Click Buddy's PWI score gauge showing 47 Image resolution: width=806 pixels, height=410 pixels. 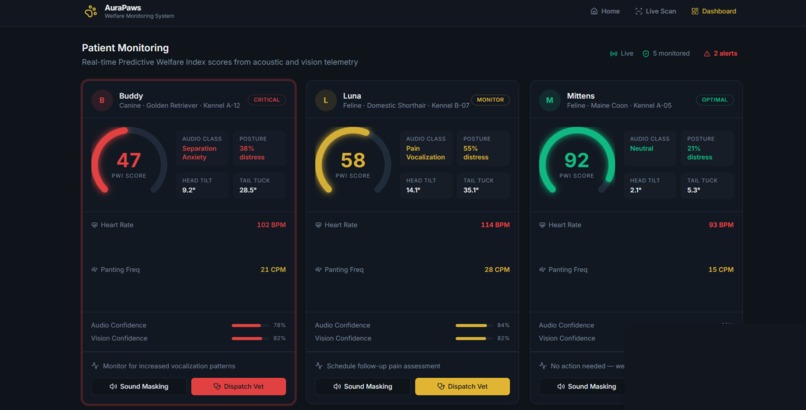(x=129, y=162)
